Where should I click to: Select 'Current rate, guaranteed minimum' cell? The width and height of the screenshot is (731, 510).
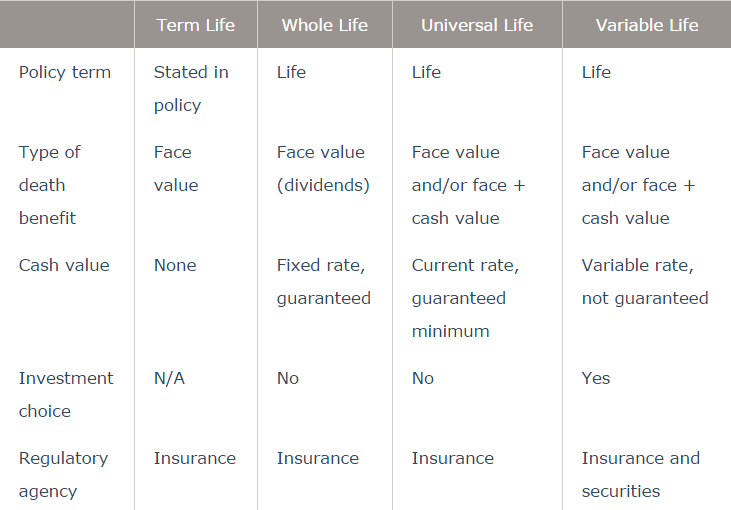pyautogui.click(x=465, y=298)
